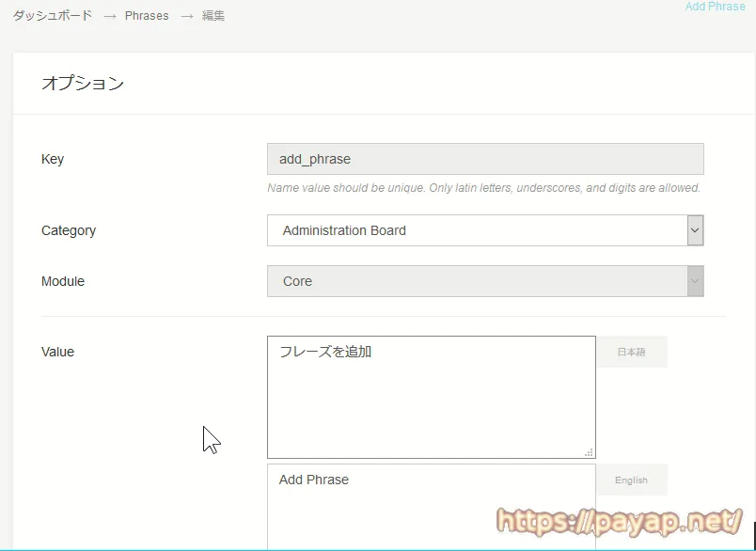Viewport: 756px width, 551px height.
Task: Click the 日本語 language tag
Action: pyautogui.click(x=631, y=353)
